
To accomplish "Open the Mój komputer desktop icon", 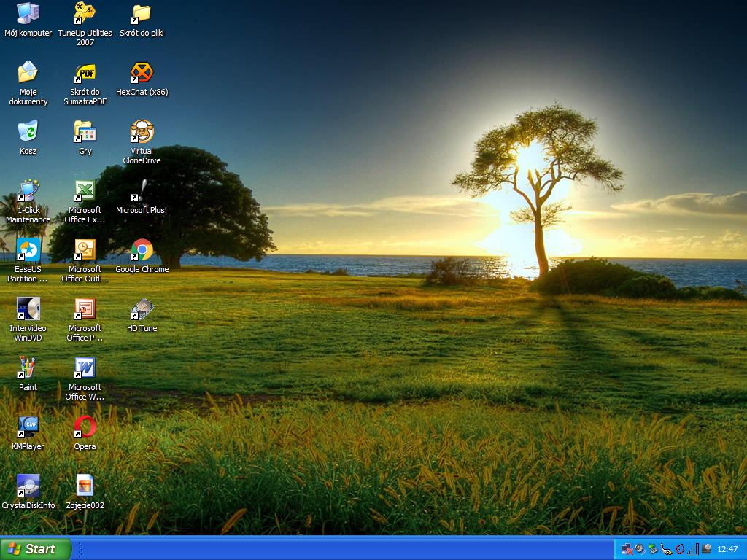I will tap(28, 14).
